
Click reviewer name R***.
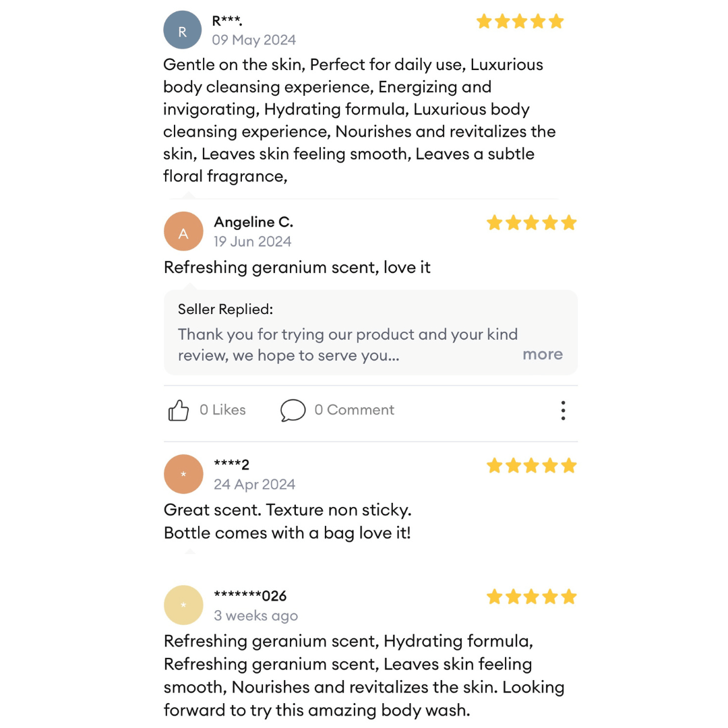click(x=227, y=21)
